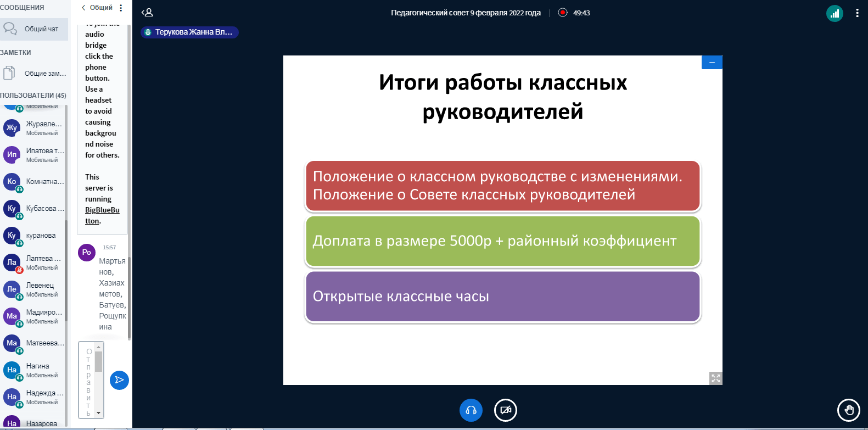868x430 pixels.
Task: Click the green Доплата slide box
Action: 503,241
